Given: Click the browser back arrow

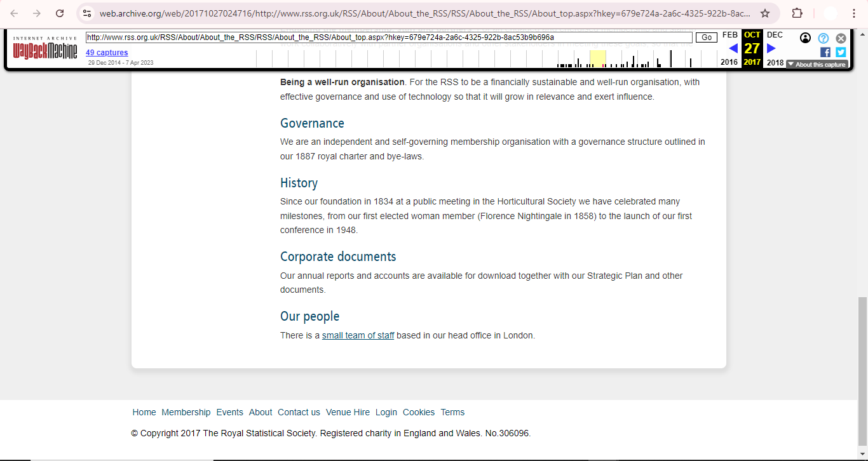Looking at the screenshot, I should pos(14,13).
